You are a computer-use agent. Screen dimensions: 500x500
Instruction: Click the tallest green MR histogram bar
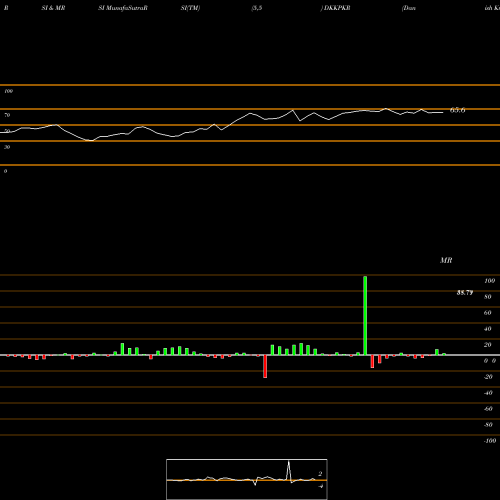click(365, 316)
